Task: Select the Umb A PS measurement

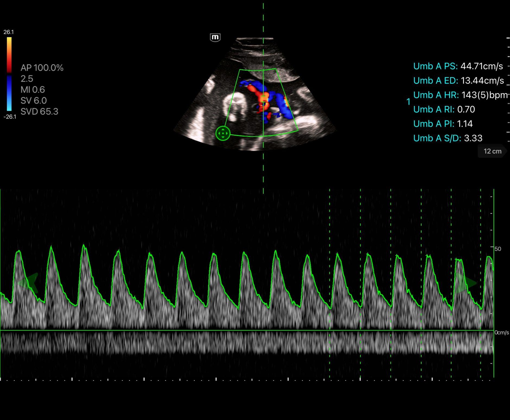Action: 458,66
